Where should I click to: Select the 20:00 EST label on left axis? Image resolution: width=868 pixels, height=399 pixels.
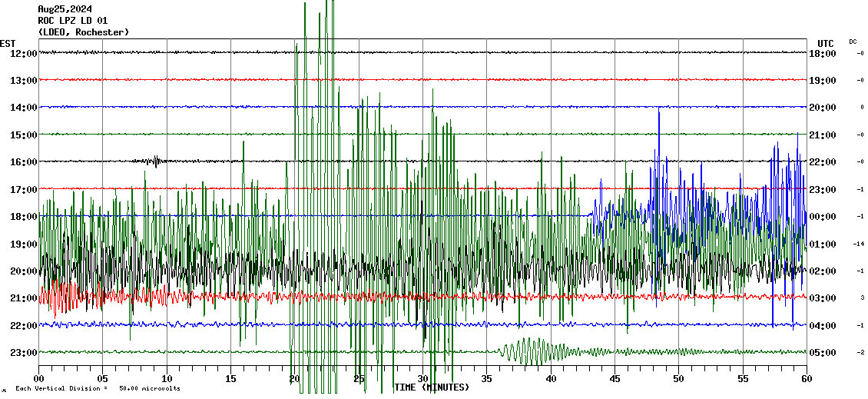coord(23,271)
